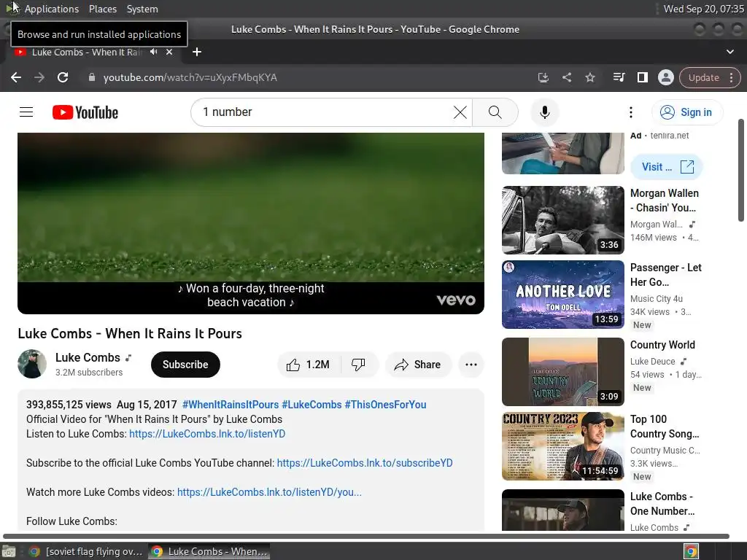Click Chrome icon in bottom-right tray
The image size is (747, 560).
tap(692, 551)
